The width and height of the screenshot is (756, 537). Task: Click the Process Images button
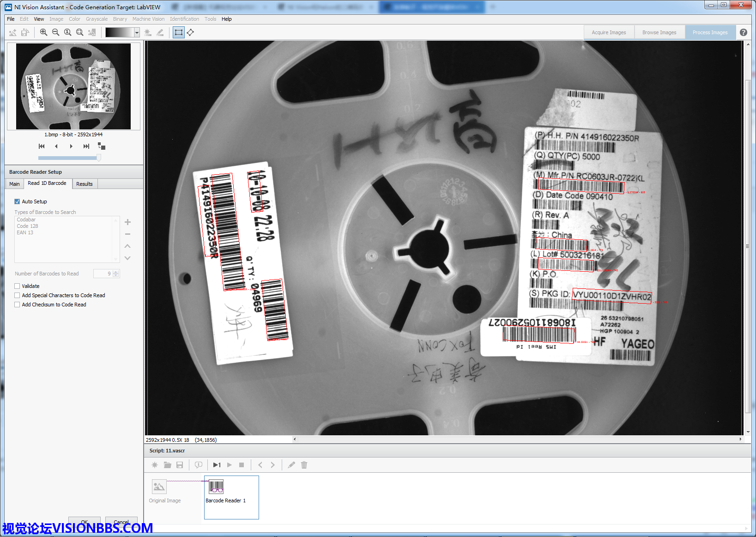point(710,32)
